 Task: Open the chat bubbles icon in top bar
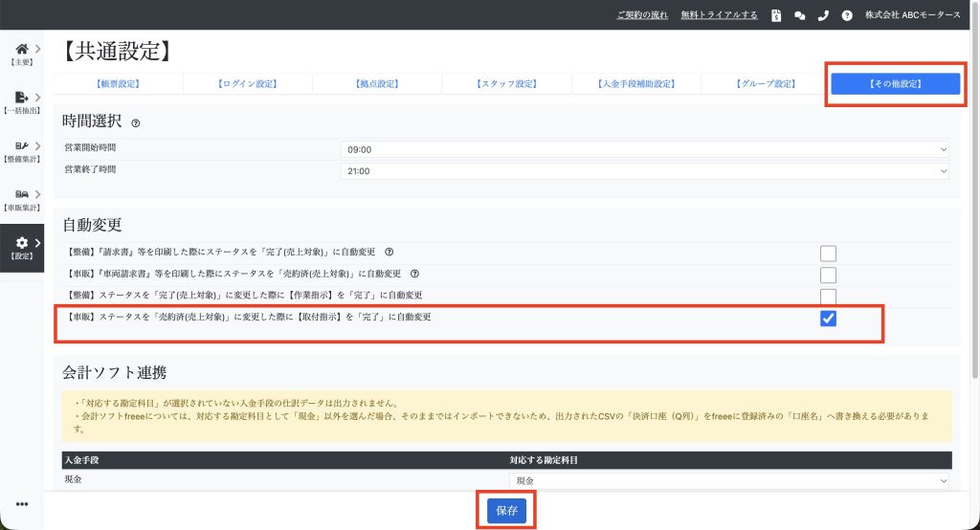799,15
